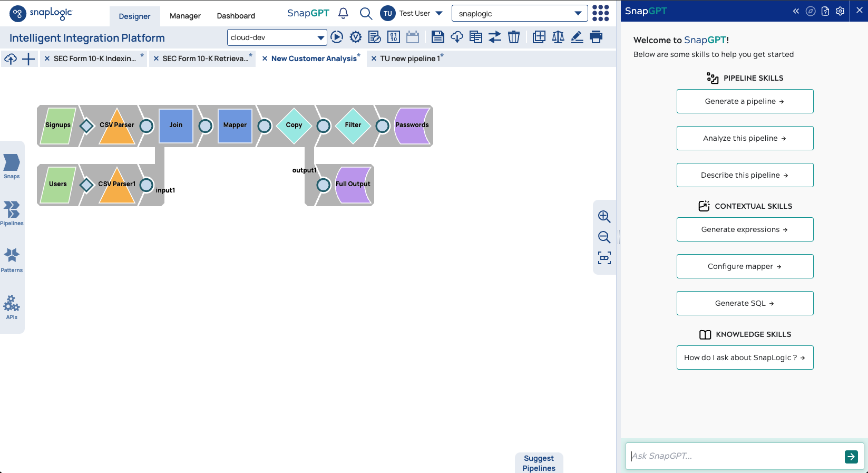Click the duplicate plus squares icon
The height and width of the screenshot is (473, 868).
click(x=539, y=37)
